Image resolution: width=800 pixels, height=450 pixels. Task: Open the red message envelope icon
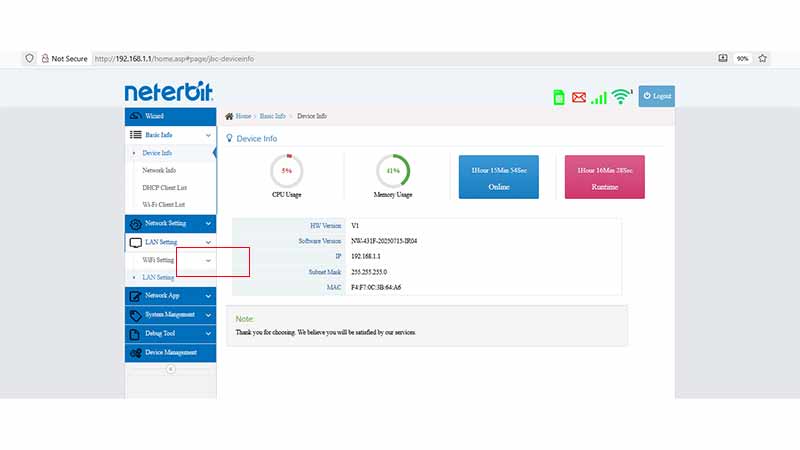click(579, 97)
